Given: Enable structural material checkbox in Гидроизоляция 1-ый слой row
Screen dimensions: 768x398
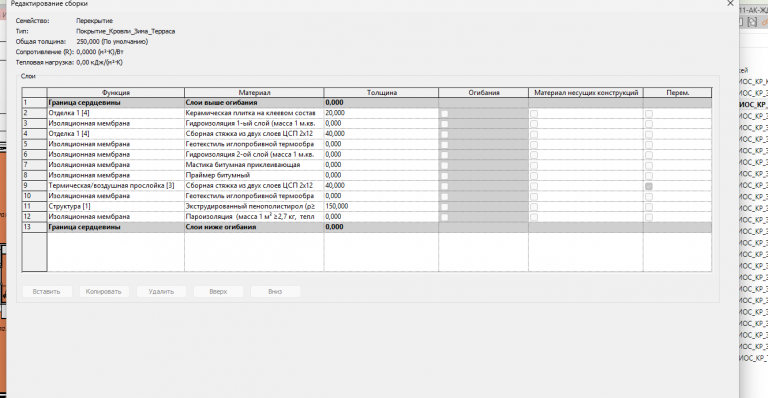Looking at the screenshot, I should point(534,124).
